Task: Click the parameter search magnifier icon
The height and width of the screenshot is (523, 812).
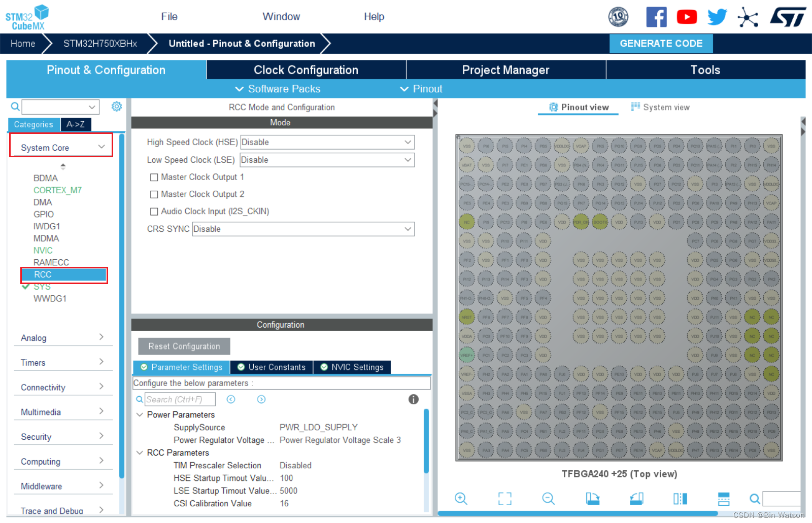Action: coord(139,399)
